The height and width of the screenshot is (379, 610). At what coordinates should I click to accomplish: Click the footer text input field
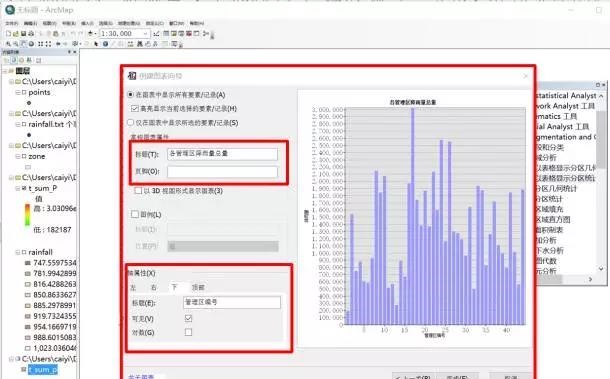pos(223,172)
